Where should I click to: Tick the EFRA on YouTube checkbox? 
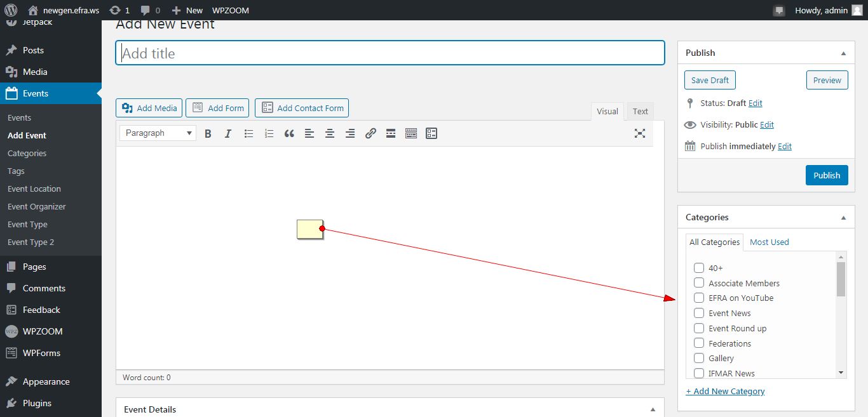point(699,298)
